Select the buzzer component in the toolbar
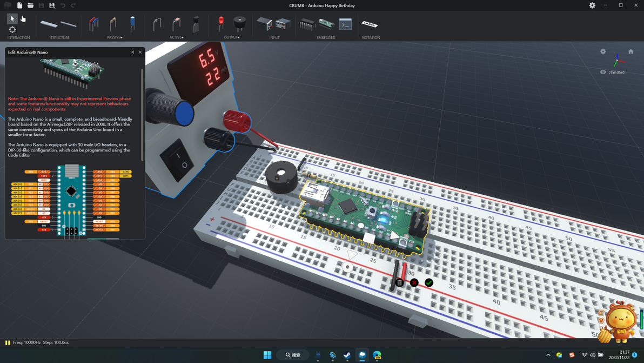644x363 pixels. point(239,23)
